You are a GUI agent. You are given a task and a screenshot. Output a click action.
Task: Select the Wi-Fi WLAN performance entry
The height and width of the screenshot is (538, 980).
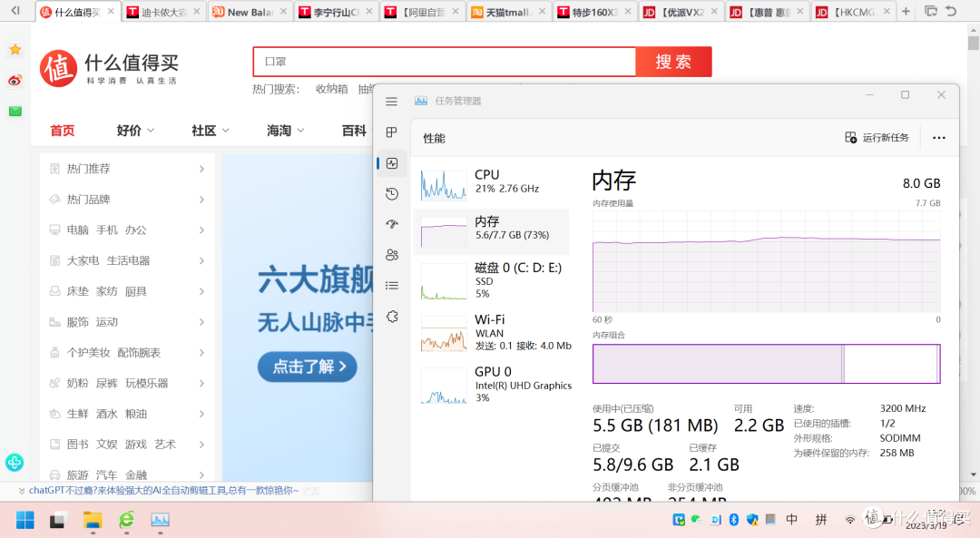(x=491, y=332)
